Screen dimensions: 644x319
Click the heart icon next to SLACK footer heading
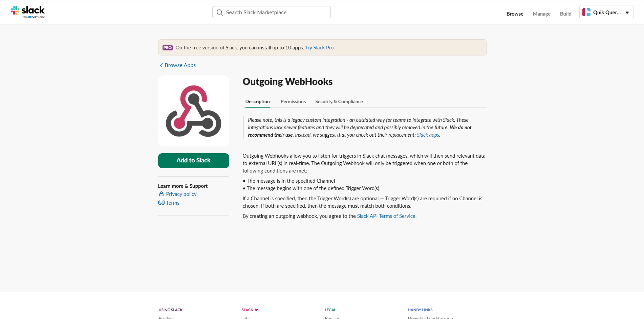coord(256,310)
